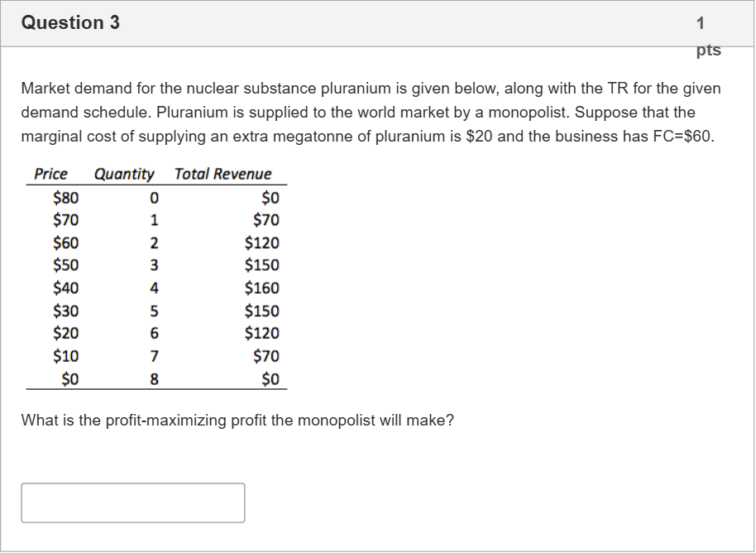Click the "Total Revenue" column header
This screenshot has height=553, width=756.
pyautogui.click(x=223, y=174)
